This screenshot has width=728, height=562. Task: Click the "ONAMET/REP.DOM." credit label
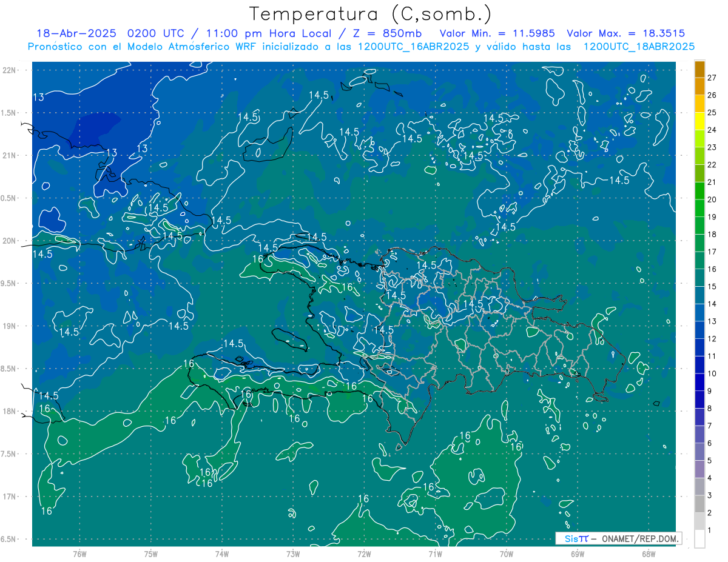(639, 538)
